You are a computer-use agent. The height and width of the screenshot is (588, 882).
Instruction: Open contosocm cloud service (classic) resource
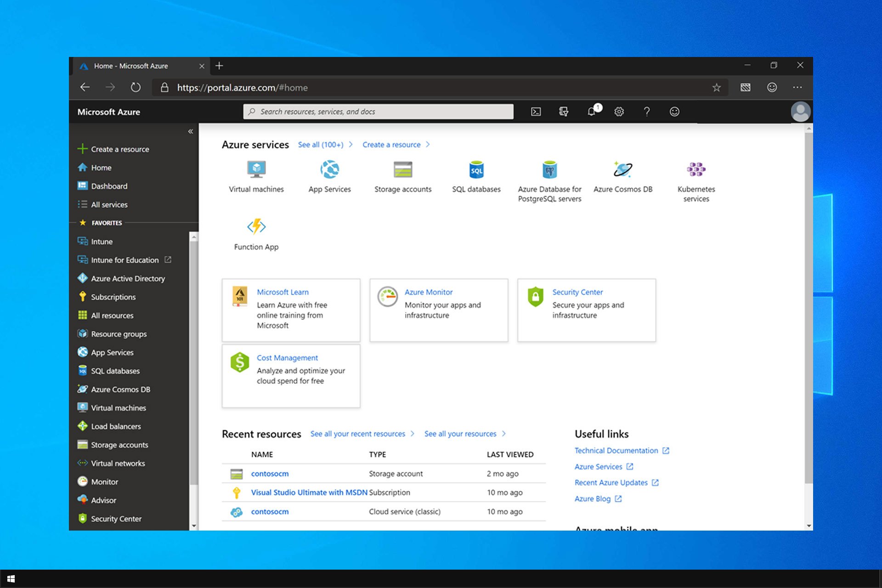(x=270, y=511)
